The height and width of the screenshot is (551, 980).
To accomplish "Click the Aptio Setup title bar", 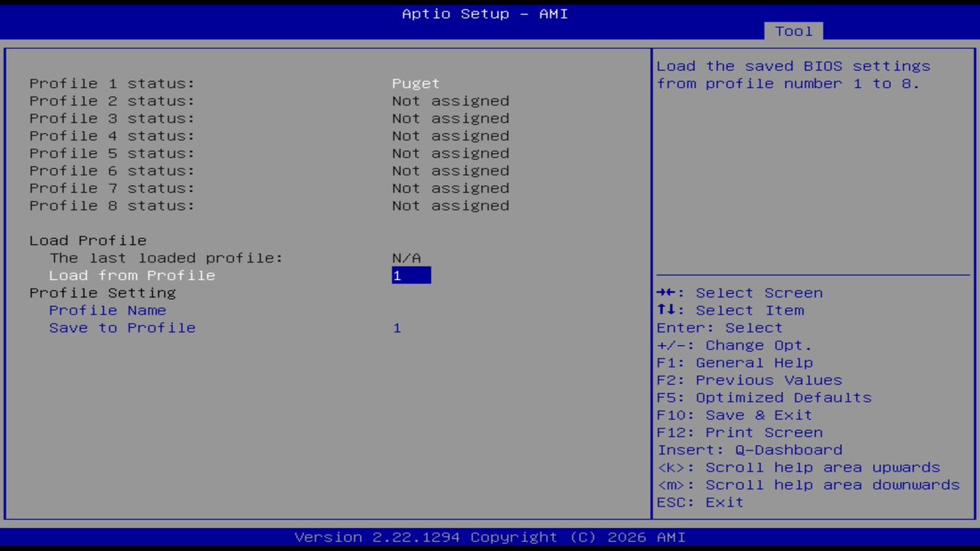I will coord(484,14).
